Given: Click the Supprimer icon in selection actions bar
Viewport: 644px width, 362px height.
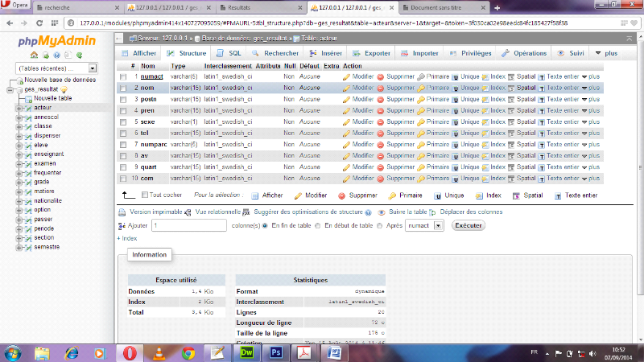Looking at the screenshot, I should [341, 195].
